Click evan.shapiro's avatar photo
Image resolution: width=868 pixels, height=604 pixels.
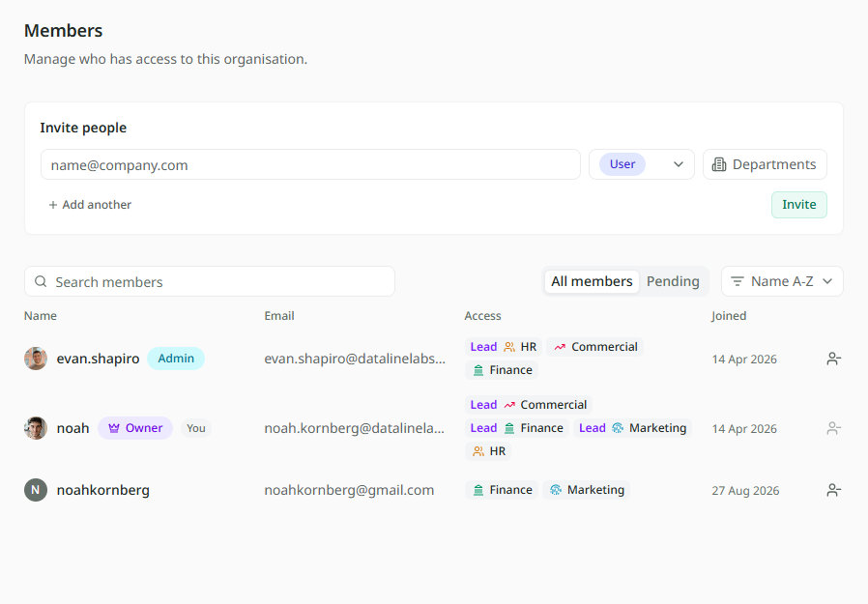[36, 359]
